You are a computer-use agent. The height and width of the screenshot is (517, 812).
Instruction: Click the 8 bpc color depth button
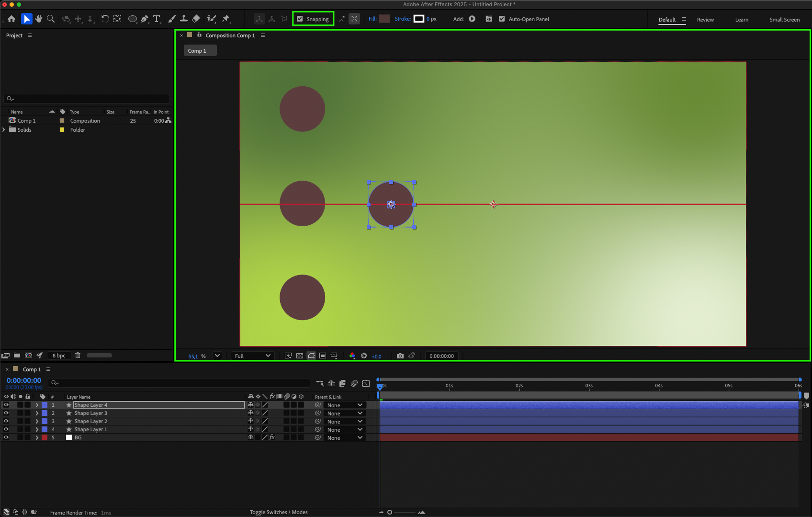(59, 356)
